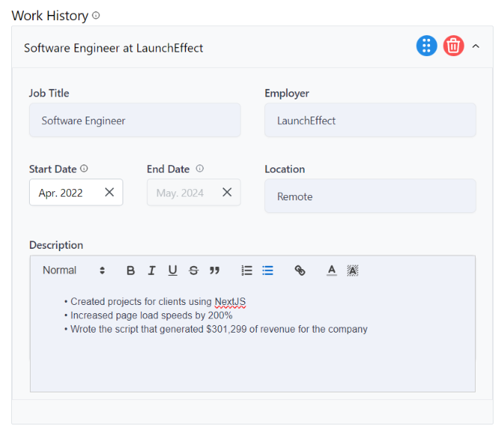The width and height of the screenshot is (504, 429).
Task: Insert a hyperlink
Action: [x=299, y=271]
